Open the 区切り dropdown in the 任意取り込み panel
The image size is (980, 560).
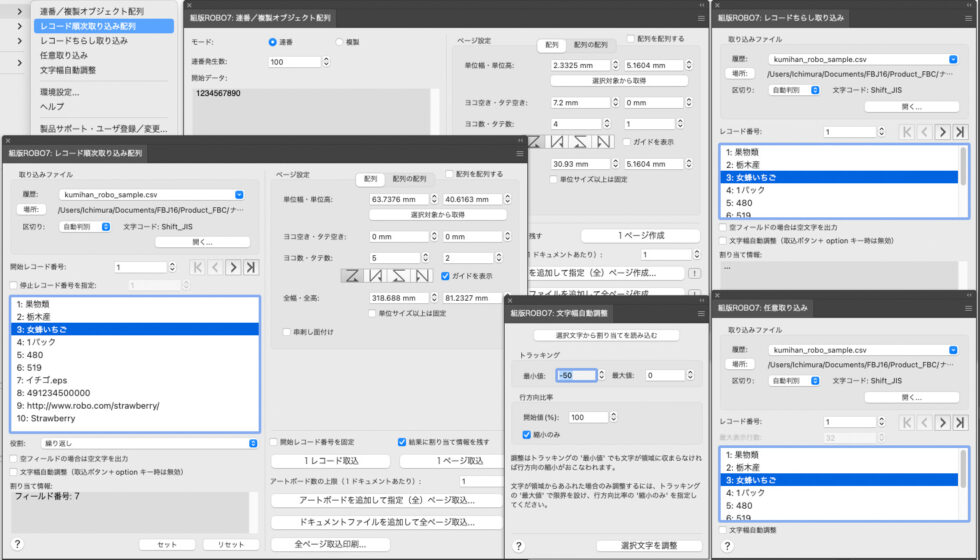tap(793, 380)
